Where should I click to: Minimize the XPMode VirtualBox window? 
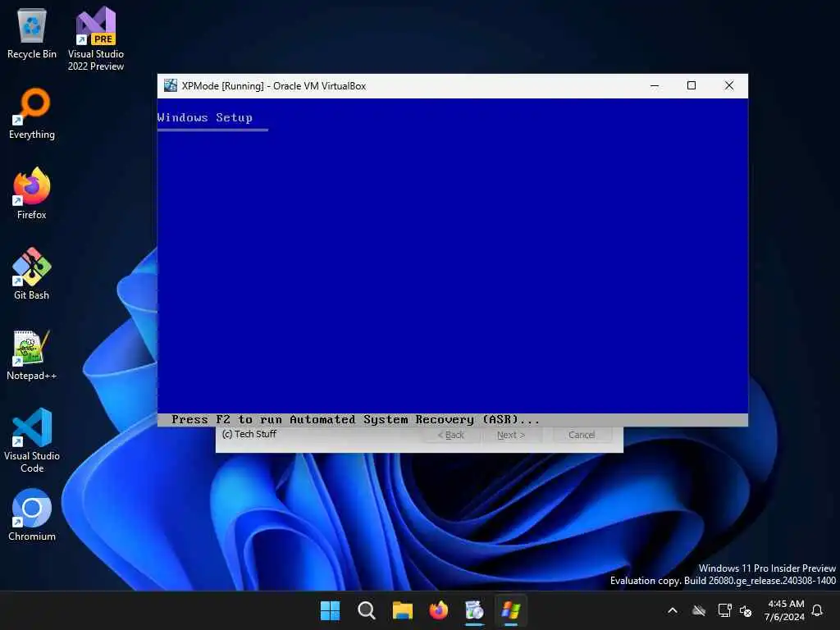point(655,85)
